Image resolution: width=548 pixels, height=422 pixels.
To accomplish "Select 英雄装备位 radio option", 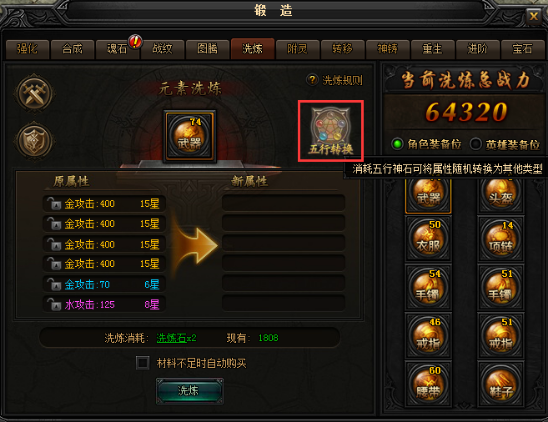I will (x=475, y=144).
